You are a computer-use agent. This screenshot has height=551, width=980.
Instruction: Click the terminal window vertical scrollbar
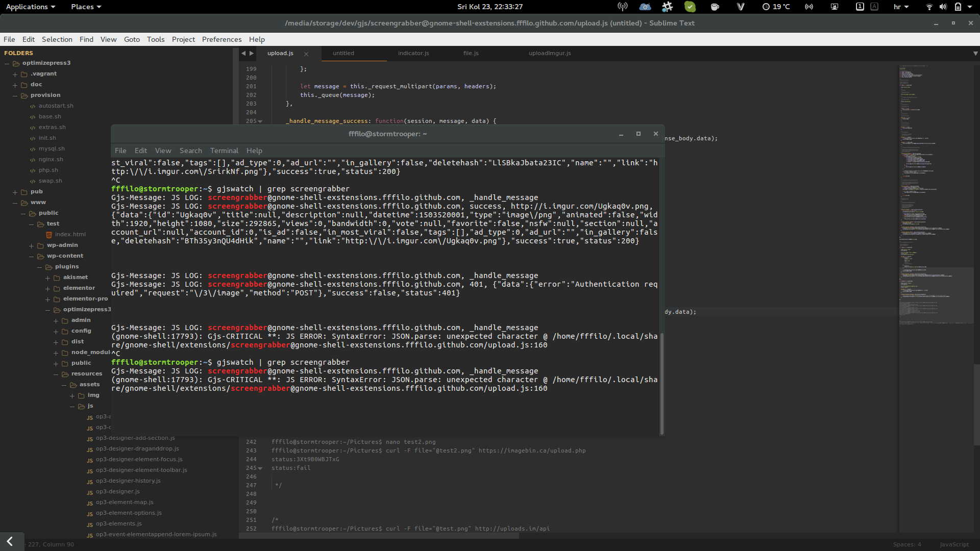pyautogui.click(x=662, y=384)
